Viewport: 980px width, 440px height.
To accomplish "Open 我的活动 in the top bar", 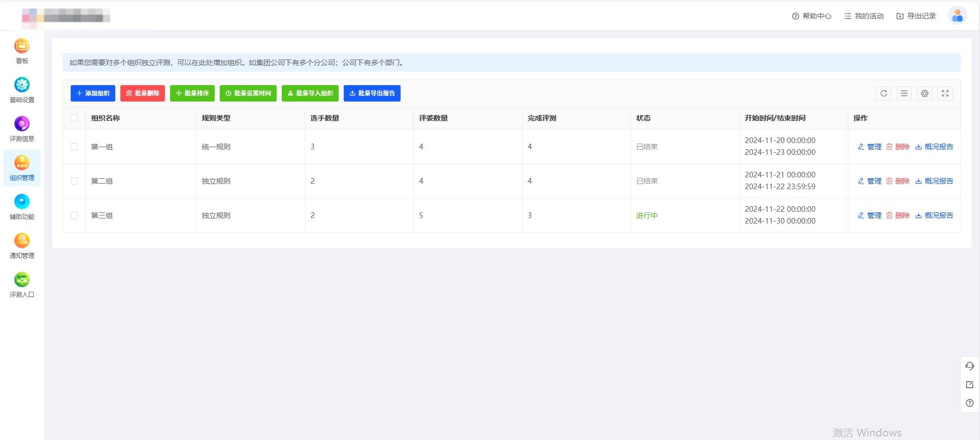I will pos(864,16).
